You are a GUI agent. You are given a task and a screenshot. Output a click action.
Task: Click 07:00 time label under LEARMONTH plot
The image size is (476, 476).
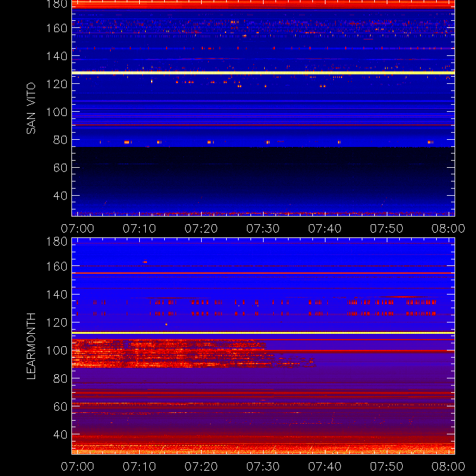click(77, 466)
